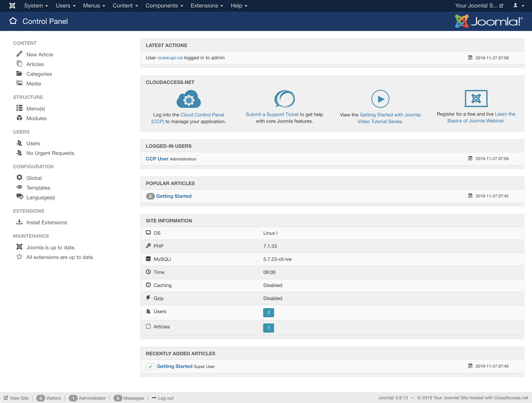Click View Site in the status bar
This screenshot has width=532, height=403.
(x=19, y=398)
